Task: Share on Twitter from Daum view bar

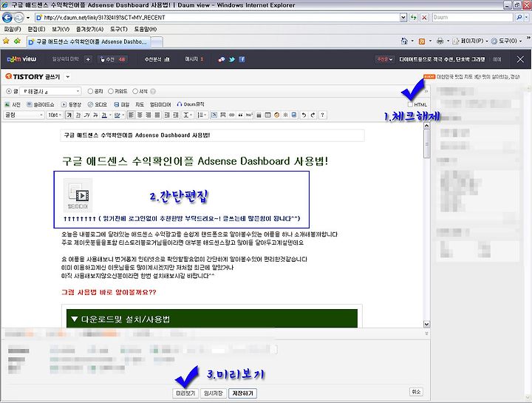Action: 232,59
